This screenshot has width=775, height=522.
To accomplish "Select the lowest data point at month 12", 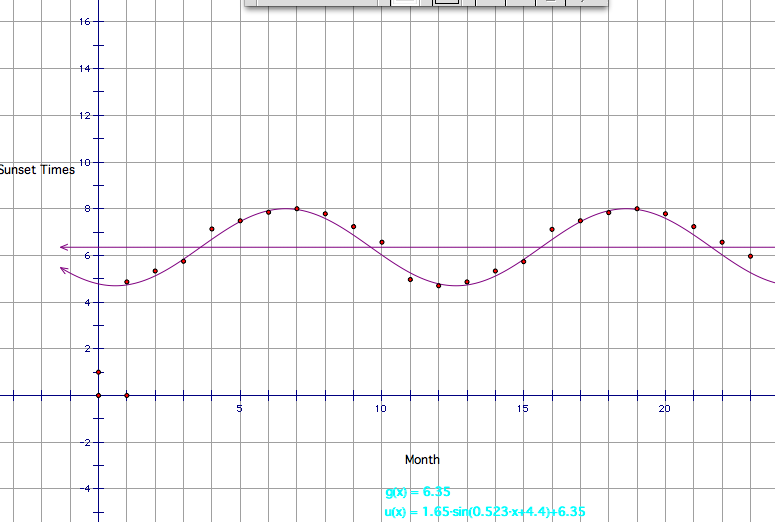I will pos(438,285).
